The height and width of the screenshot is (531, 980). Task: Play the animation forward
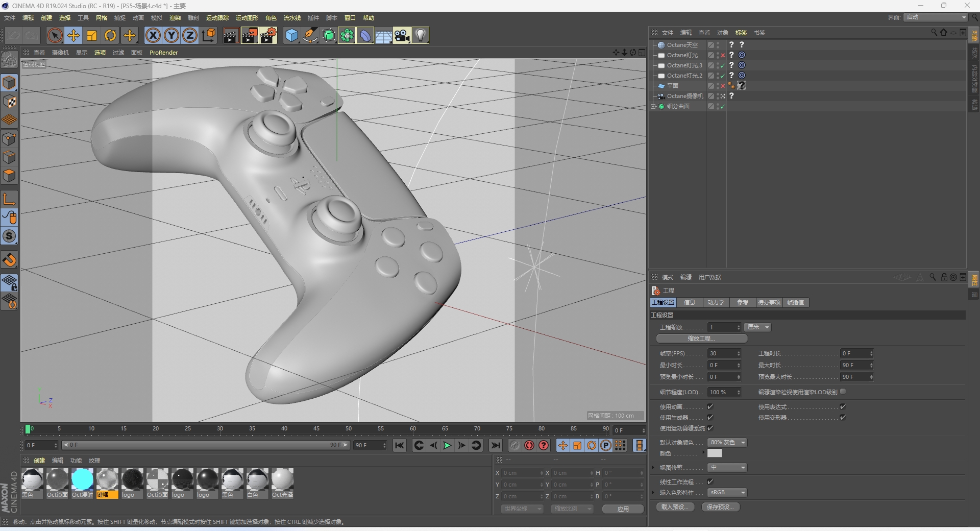point(447,445)
